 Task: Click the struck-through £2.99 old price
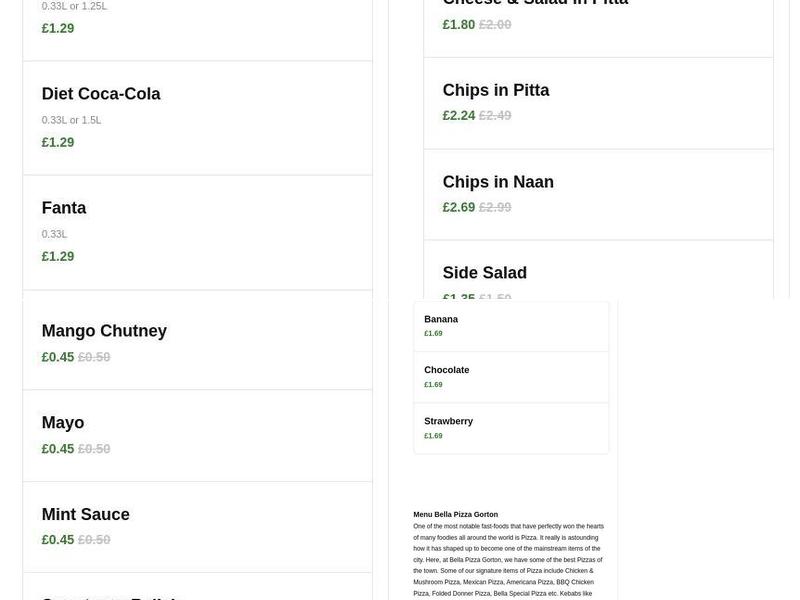coord(494,205)
